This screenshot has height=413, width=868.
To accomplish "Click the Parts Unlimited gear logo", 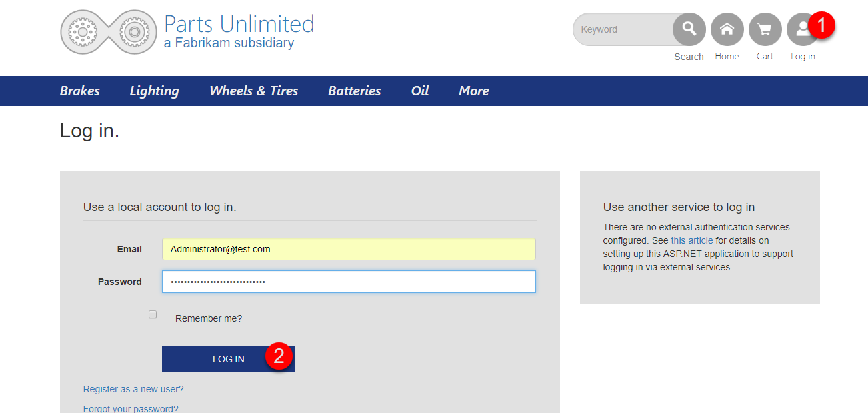I will tap(109, 31).
